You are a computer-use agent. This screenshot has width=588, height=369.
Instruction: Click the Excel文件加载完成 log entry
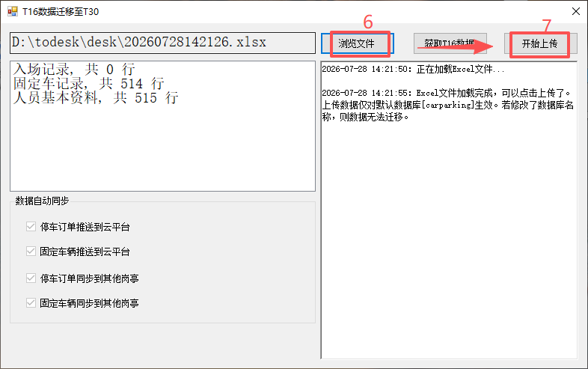(x=447, y=93)
